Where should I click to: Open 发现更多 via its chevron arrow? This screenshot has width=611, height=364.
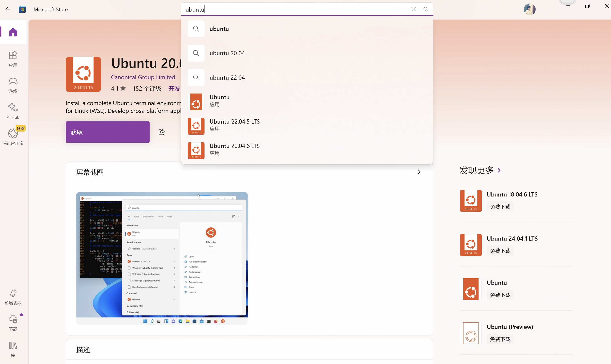click(x=499, y=170)
